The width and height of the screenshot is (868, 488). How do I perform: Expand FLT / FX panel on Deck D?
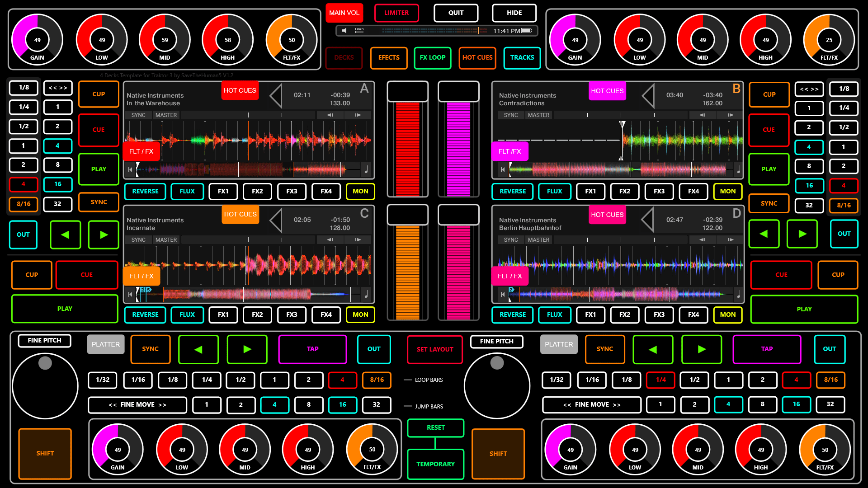click(509, 276)
